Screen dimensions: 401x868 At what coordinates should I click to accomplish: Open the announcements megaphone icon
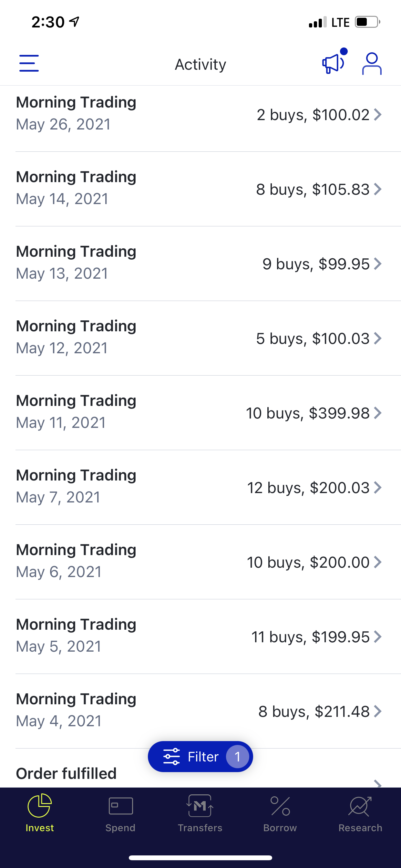(x=333, y=63)
